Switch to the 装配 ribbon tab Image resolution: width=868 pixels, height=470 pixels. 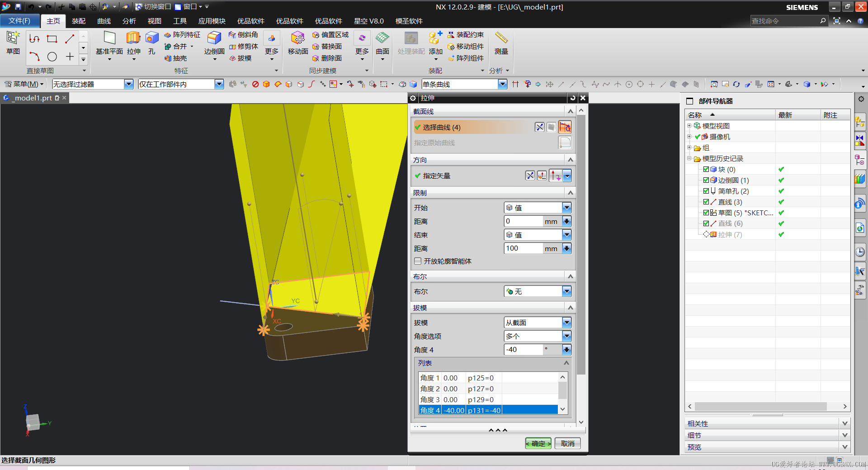click(x=79, y=21)
